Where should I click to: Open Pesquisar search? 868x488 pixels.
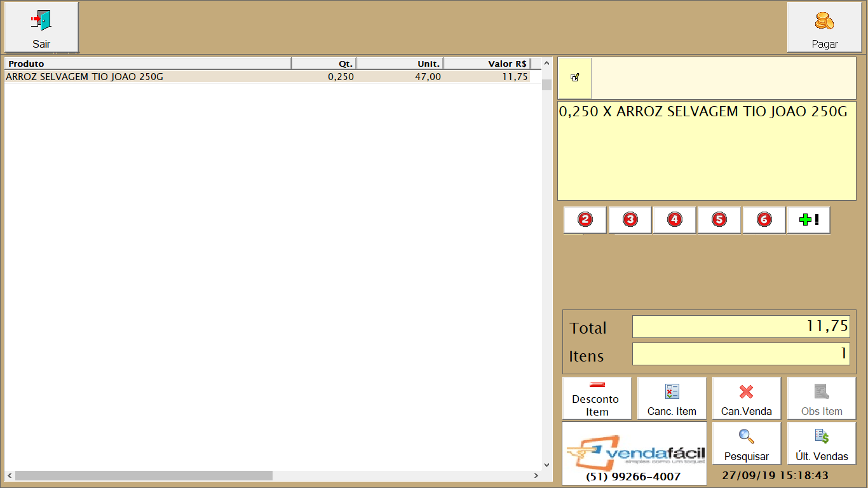click(x=747, y=444)
